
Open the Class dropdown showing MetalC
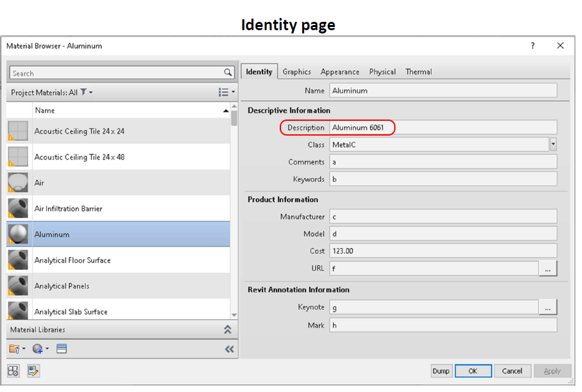click(x=553, y=144)
